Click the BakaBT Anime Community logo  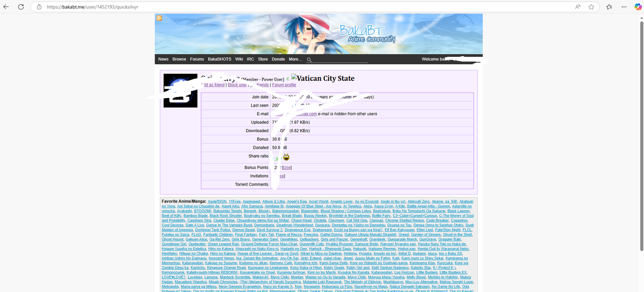click(367, 34)
